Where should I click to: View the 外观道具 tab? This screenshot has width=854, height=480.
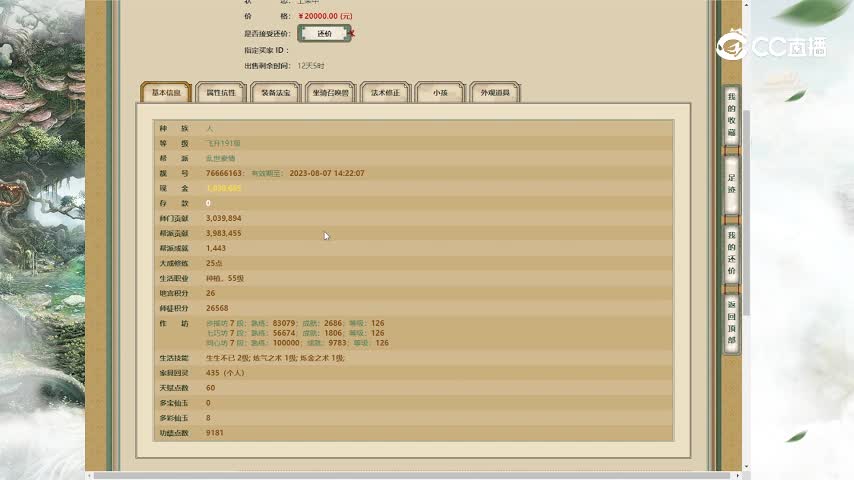(495, 93)
